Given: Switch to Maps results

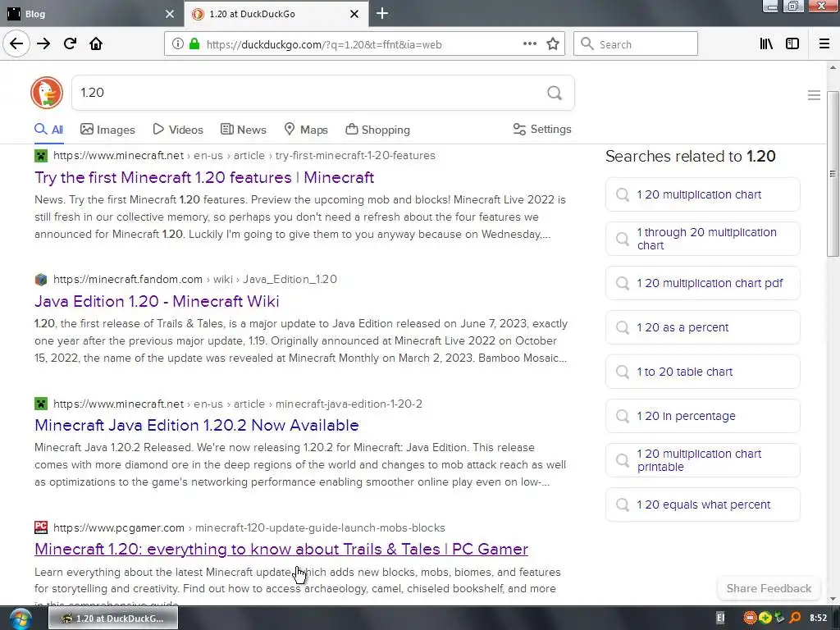Looking at the screenshot, I should click(x=306, y=130).
